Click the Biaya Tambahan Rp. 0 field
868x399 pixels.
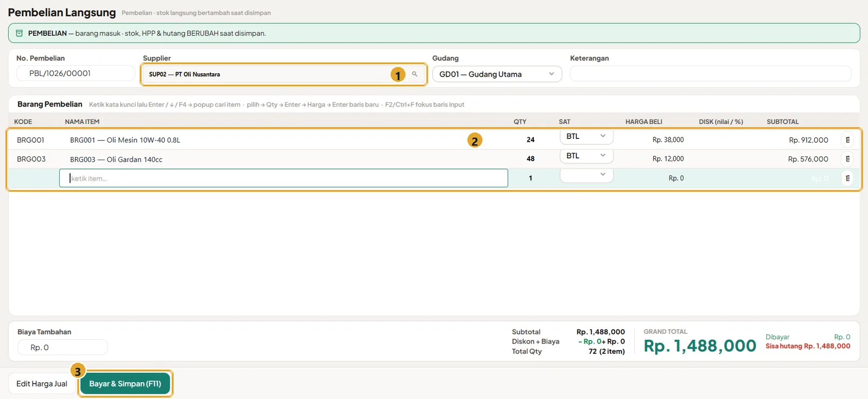click(62, 347)
